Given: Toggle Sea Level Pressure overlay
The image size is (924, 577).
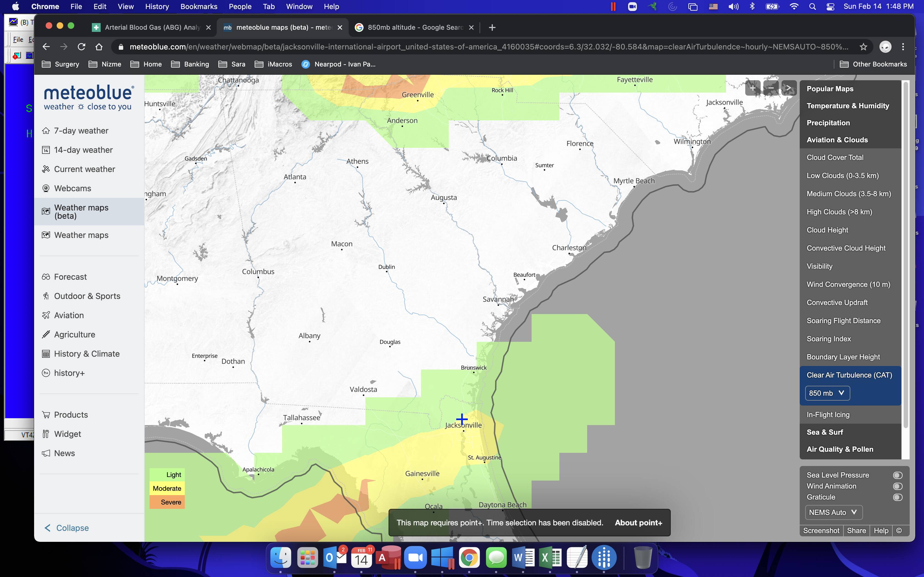Looking at the screenshot, I should coord(897,475).
